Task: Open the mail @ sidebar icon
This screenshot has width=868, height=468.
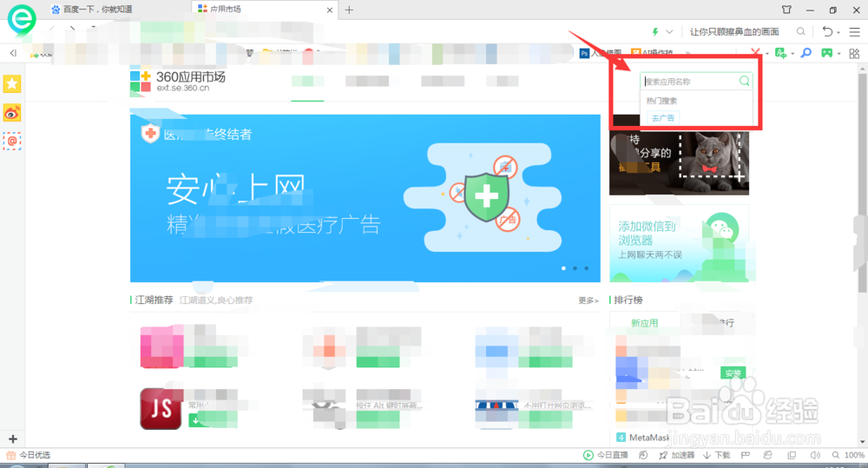Action: tap(11, 142)
